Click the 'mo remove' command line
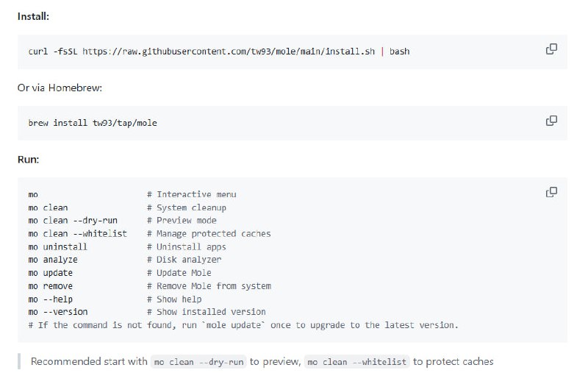 point(51,286)
